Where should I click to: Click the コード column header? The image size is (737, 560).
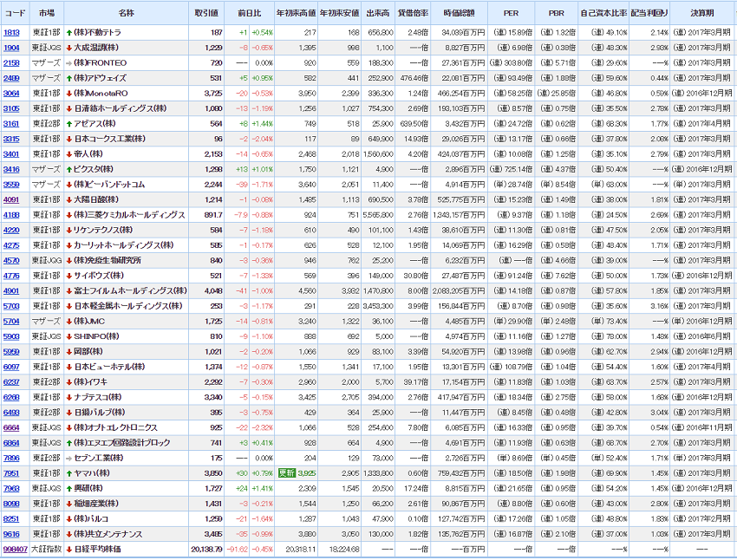(x=15, y=13)
